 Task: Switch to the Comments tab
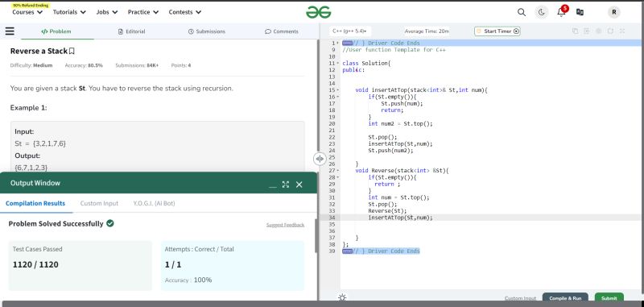(x=282, y=31)
